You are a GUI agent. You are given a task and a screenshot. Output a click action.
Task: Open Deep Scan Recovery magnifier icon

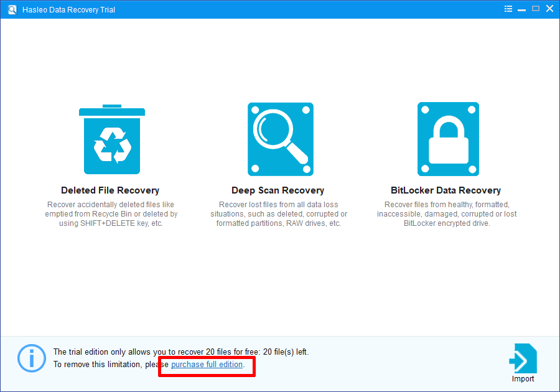(x=281, y=139)
